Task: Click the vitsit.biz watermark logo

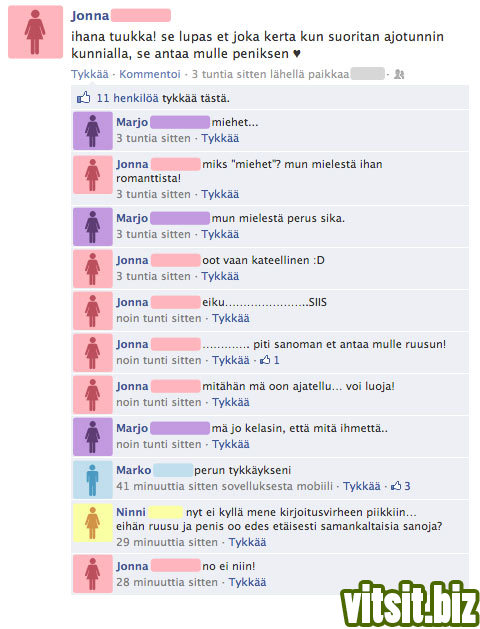Action: (409, 606)
